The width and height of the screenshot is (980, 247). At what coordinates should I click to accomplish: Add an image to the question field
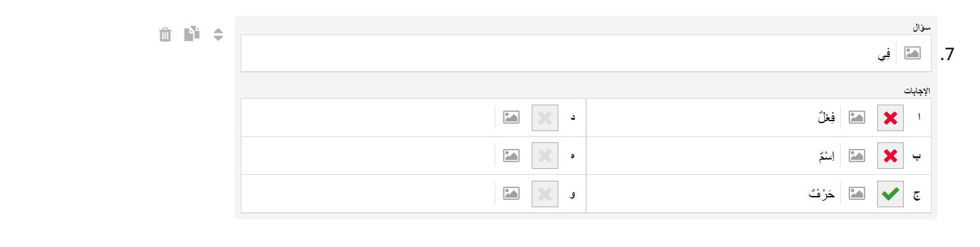click(x=913, y=53)
